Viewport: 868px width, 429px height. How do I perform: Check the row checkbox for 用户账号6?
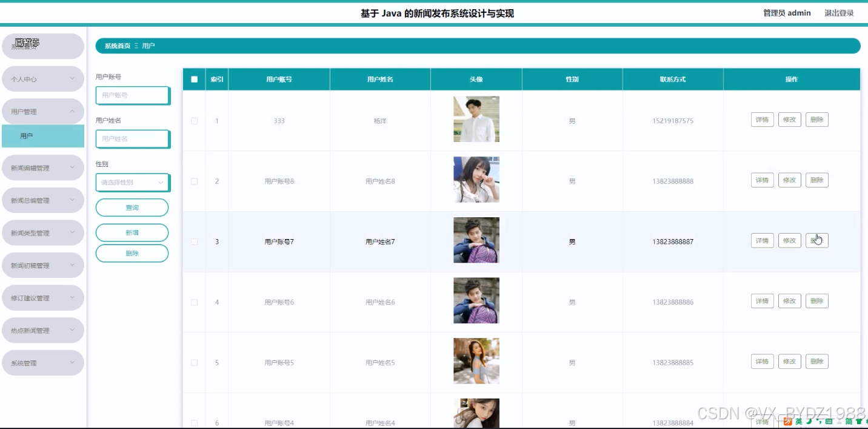194,302
